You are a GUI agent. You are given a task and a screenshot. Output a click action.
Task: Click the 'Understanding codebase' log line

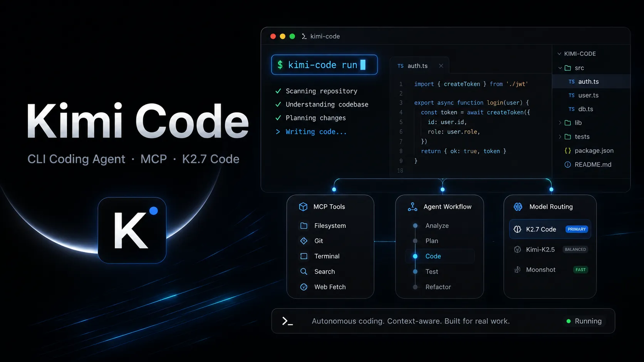coord(327,105)
